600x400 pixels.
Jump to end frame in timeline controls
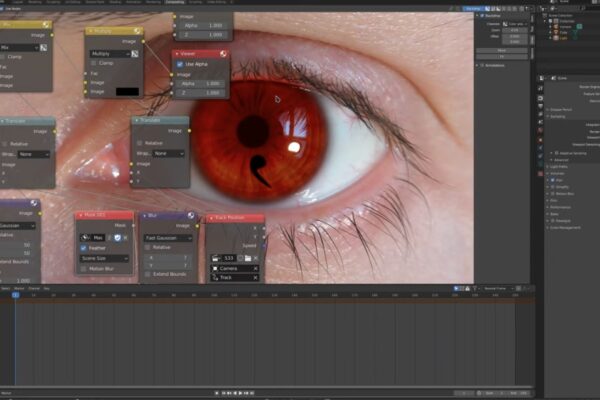(x=252, y=393)
